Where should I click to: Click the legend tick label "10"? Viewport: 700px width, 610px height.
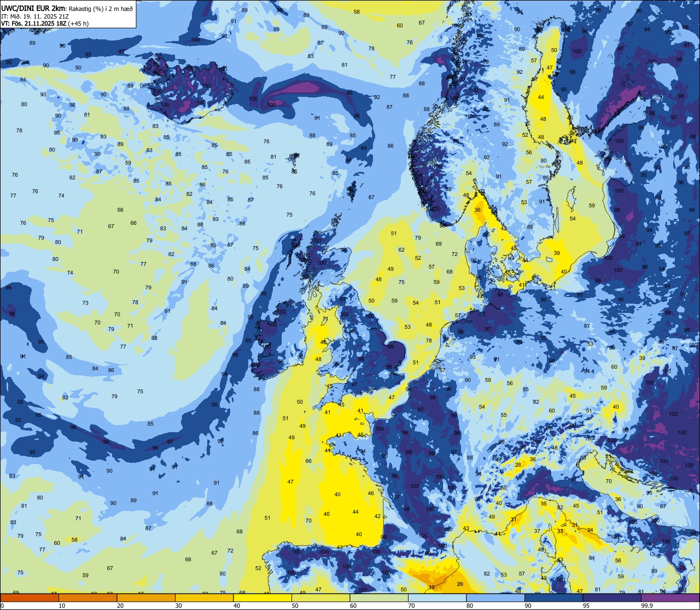[61, 606]
